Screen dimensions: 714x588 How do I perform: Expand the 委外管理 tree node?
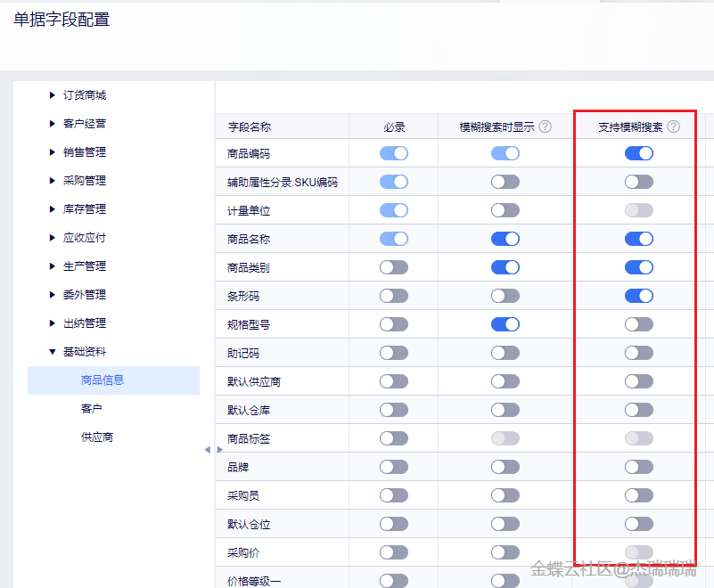click(52, 295)
